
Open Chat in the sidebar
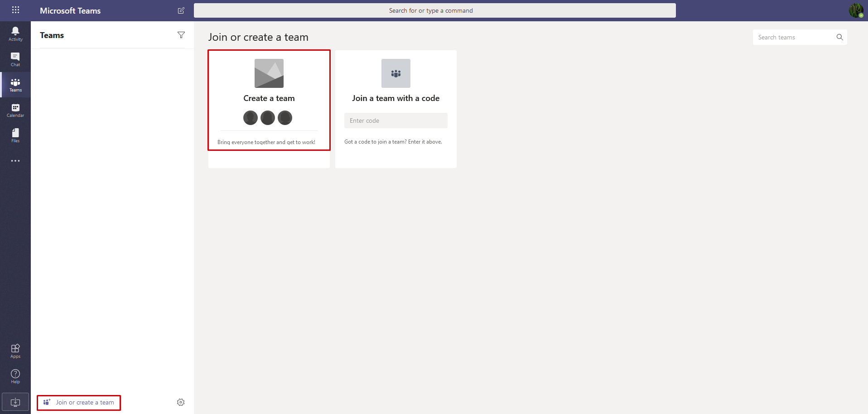[x=15, y=59]
